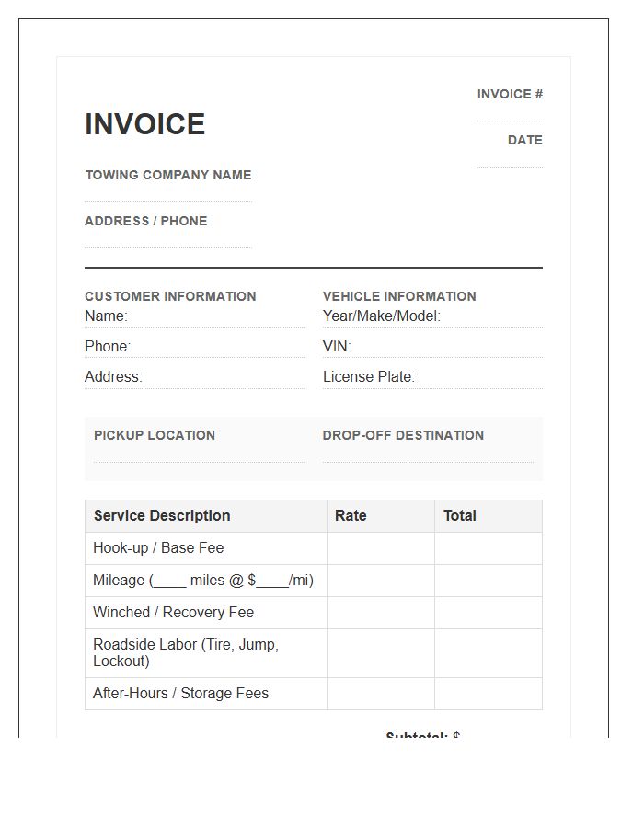Click the customer Name: field
Screen dimensions: 644x828
(x=195, y=316)
